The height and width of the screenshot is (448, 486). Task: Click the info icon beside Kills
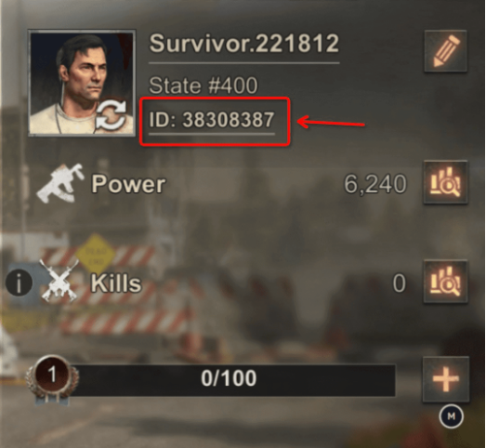19,283
